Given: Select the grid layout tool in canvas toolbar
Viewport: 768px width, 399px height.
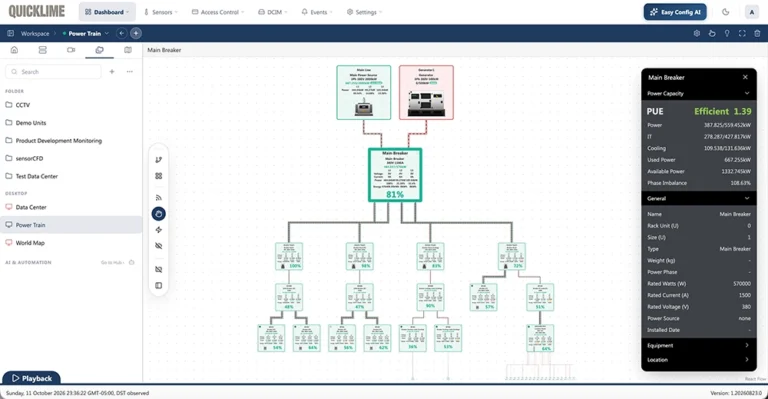Looking at the screenshot, I should tap(159, 176).
